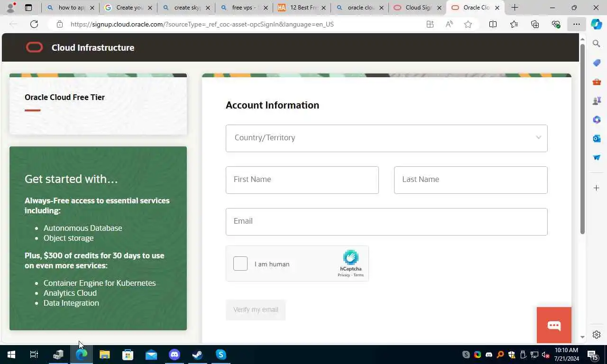607x364 pixels.
Task: Focus the First Name field
Action: [x=302, y=180]
